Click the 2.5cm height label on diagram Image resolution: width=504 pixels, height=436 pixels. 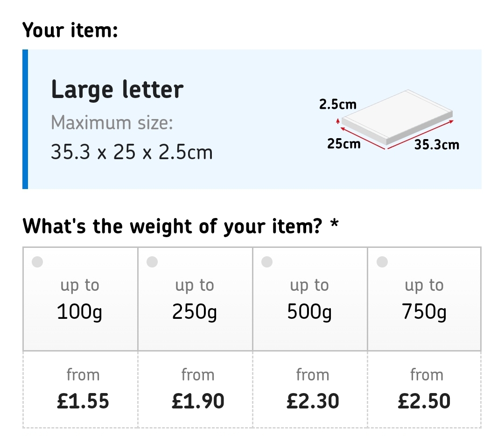(337, 104)
